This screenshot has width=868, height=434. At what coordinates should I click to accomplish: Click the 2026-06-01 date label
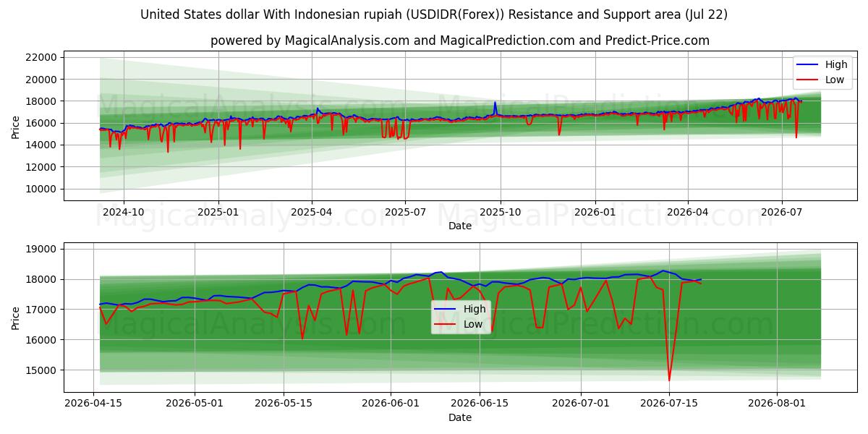point(391,404)
